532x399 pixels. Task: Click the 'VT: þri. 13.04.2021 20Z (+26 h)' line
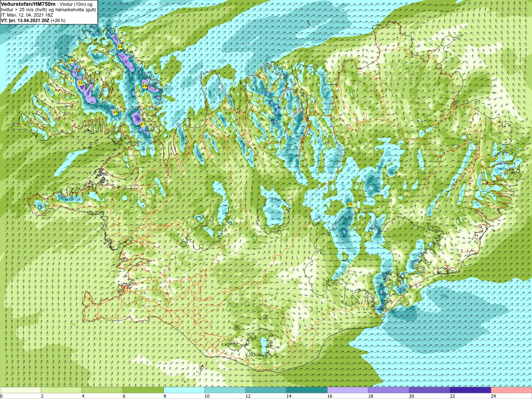coord(33,20)
